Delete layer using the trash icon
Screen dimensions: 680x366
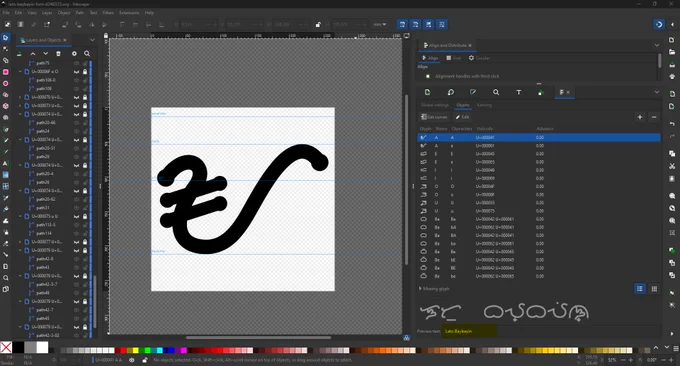59,54
